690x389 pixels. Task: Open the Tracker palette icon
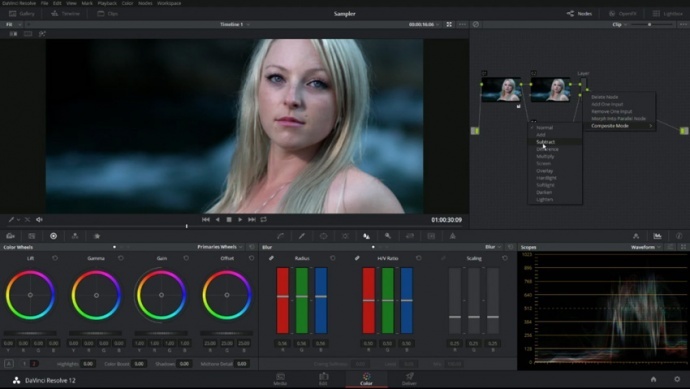345,236
